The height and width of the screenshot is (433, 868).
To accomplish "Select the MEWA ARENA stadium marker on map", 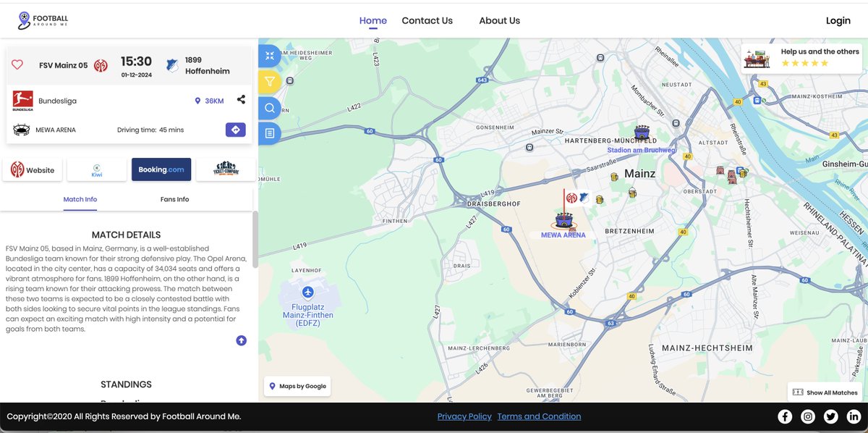I will (x=563, y=221).
